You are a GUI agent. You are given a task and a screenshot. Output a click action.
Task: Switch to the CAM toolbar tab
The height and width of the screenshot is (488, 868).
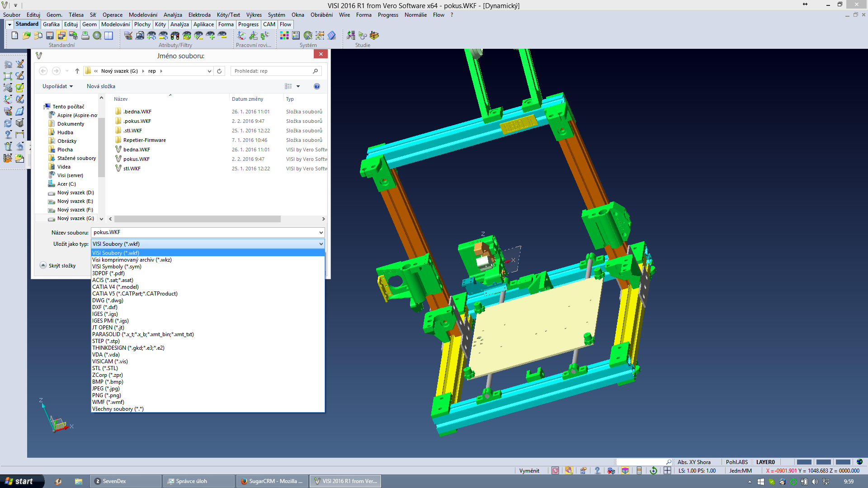269,24
